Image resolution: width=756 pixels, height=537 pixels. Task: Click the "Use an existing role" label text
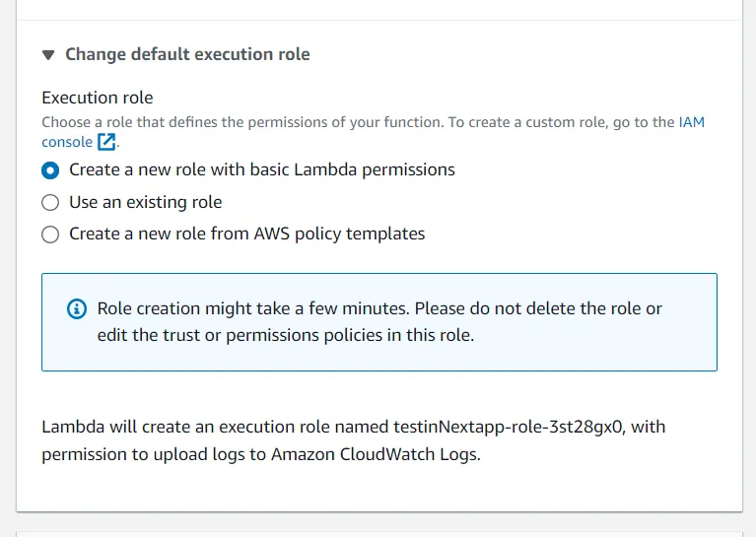[x=145, y=202]
